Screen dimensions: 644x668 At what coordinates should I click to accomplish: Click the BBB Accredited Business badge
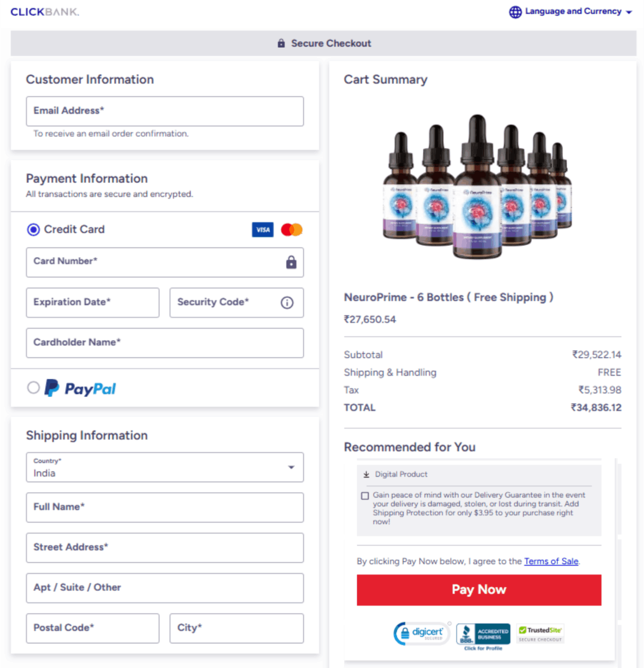[x=482, y=632]
